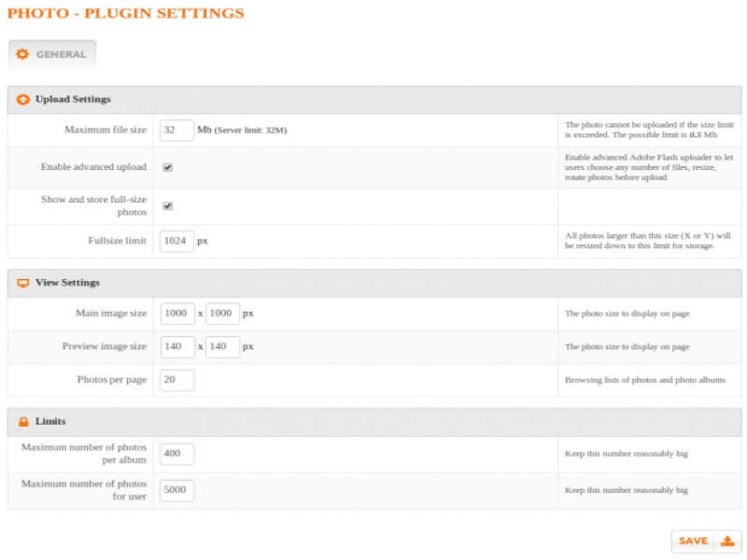747x560 pixels.
Task: Click the gear icon on General tab
Action: pos(23,54)
